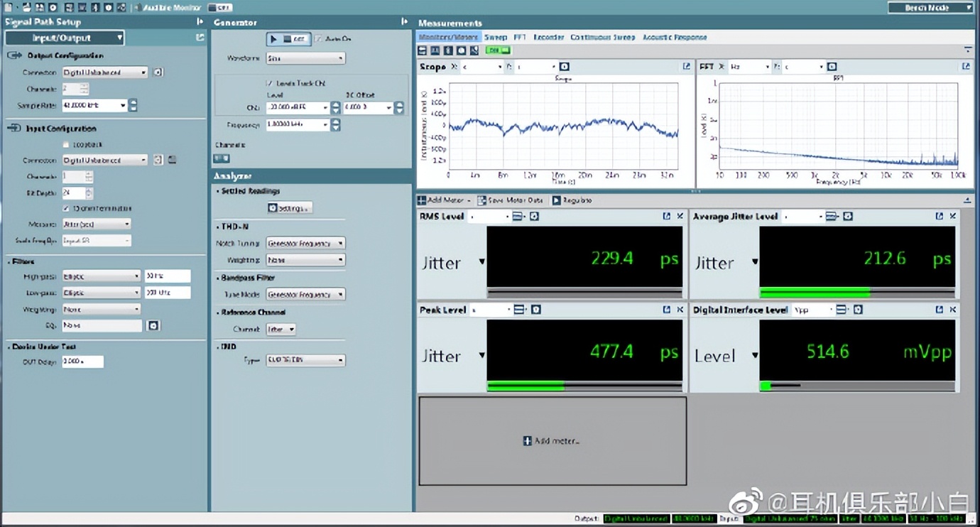This screenshot has width=980, height=527.
Task: Close the RMS Level meter
Action: click(680, 217)
